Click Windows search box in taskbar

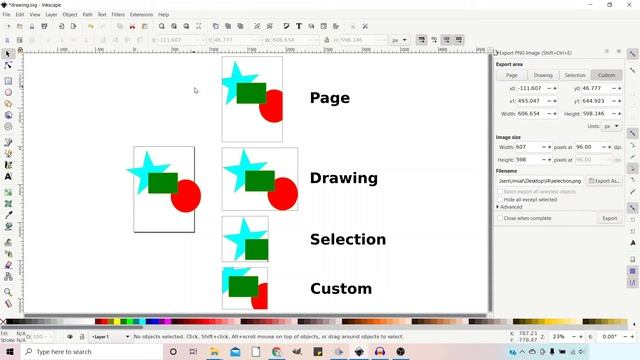click(92, 351)
